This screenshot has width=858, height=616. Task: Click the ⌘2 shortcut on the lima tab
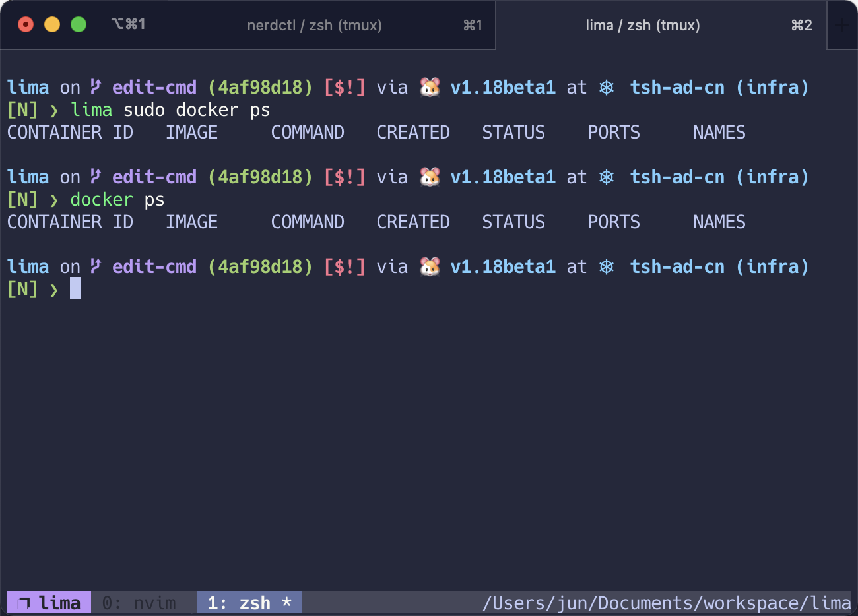click(801, 25)
